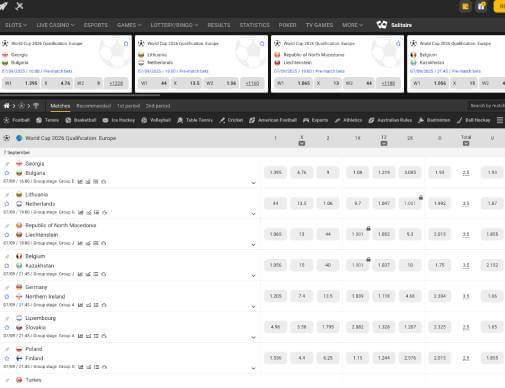Click the football icon in the breadcrumb
The image size is (505, 388).
tap(21, 106)
